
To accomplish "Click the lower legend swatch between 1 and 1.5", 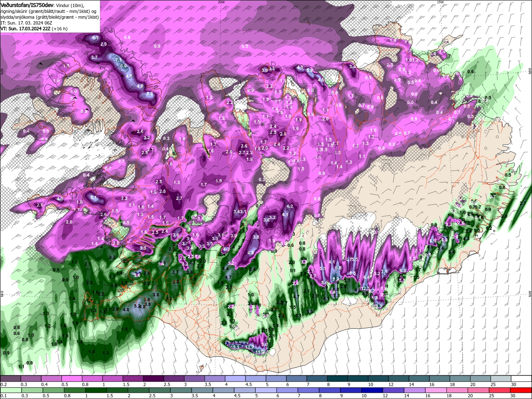I will [96, 390].
